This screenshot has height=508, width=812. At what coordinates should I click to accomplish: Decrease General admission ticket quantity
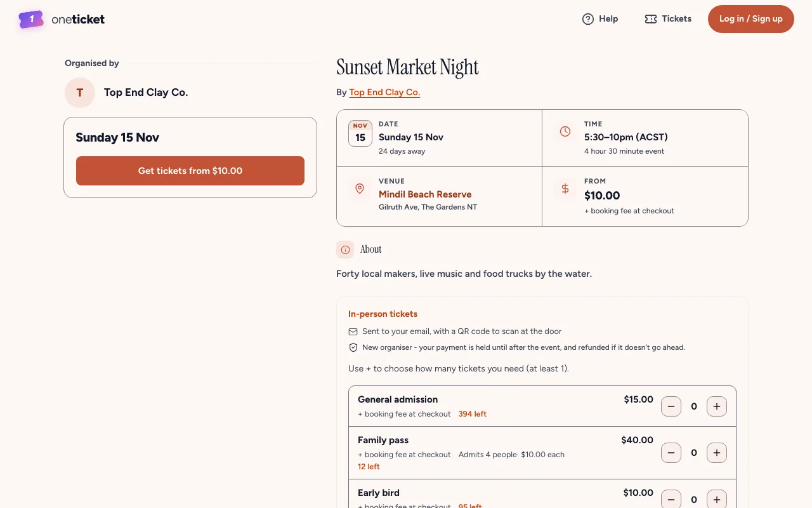pyautogui.click(x=671, y=406)
